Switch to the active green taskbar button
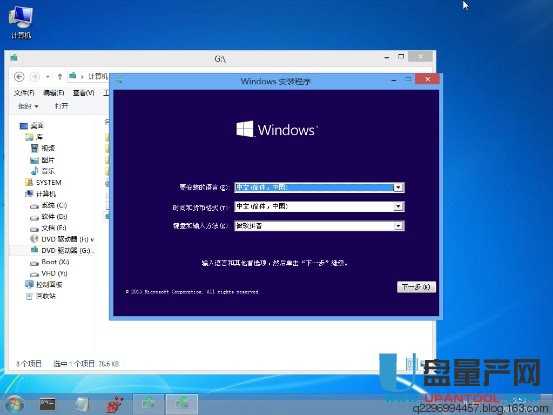This screenshot has height=415, width=553. pyautogui.click(x=182, y=404)
